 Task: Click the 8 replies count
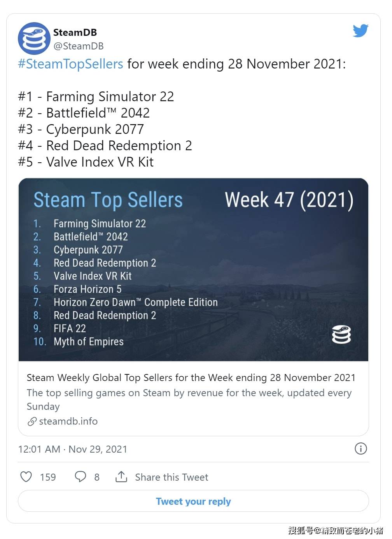(x=97, y=477)
